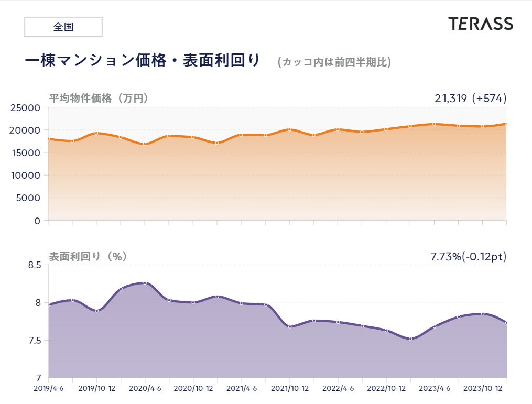Click the first data point on the yield line
532x404 pixels.
[49, 304]
